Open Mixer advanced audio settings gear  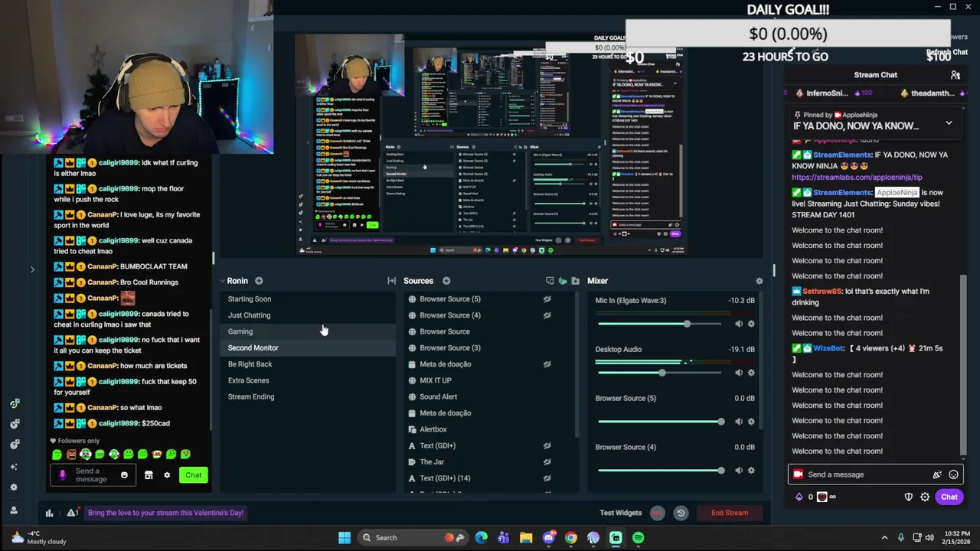pos(759,281)
